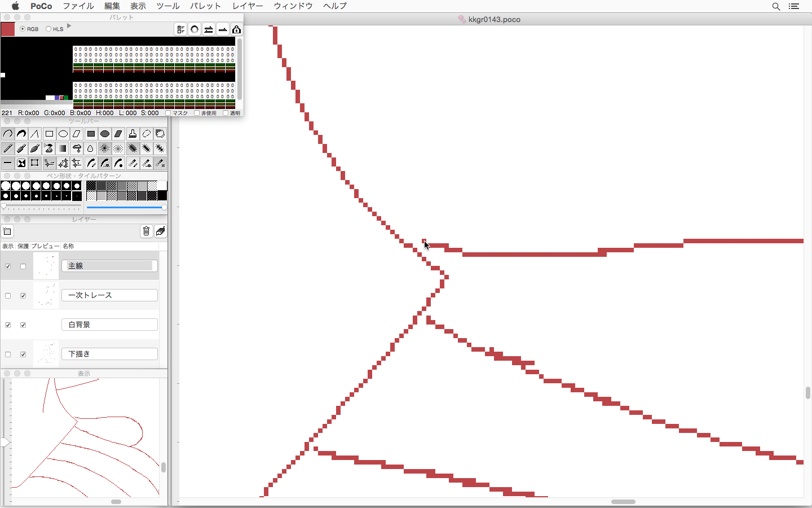Select the outlined ellipse tool

tap(63, 134)
